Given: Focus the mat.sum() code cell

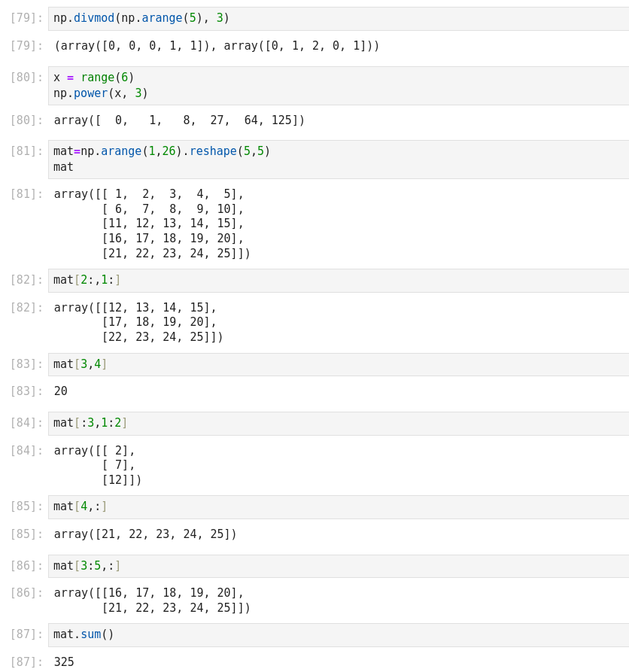Looking at the screenshot, I should [x=339, y=634].
